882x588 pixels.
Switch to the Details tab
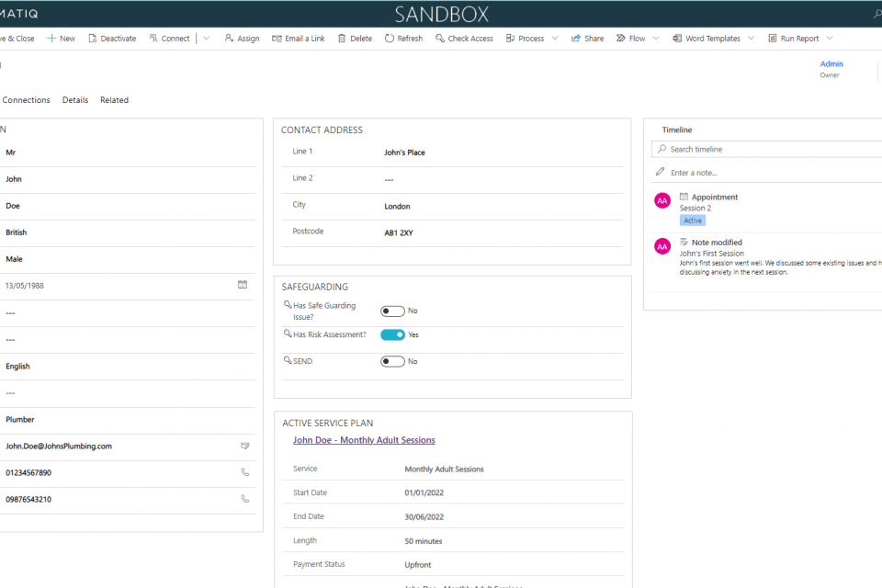(x=75, y=100)
